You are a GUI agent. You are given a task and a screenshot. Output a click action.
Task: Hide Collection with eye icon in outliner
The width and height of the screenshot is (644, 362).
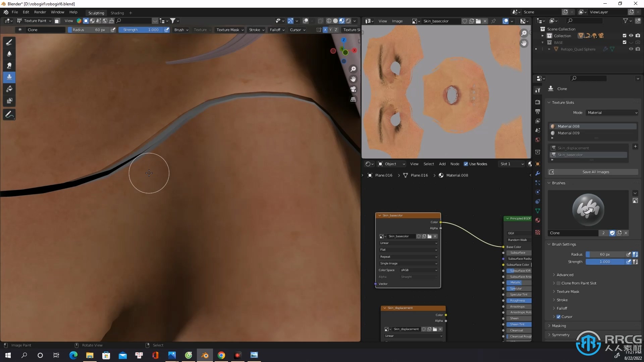point(631,36)
